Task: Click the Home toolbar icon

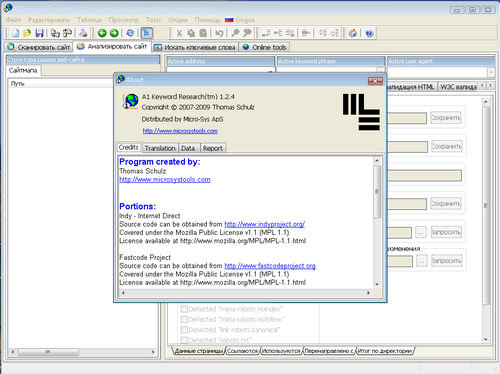Action: coord(353,33)
